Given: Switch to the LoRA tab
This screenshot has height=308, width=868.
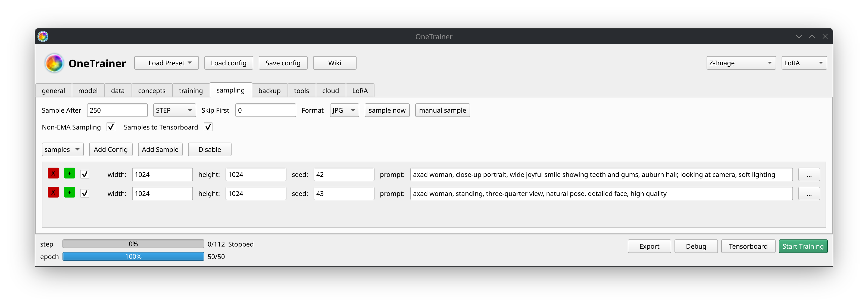Looking at the screenshot, I should pyautogui.click(x=360, y=91).
